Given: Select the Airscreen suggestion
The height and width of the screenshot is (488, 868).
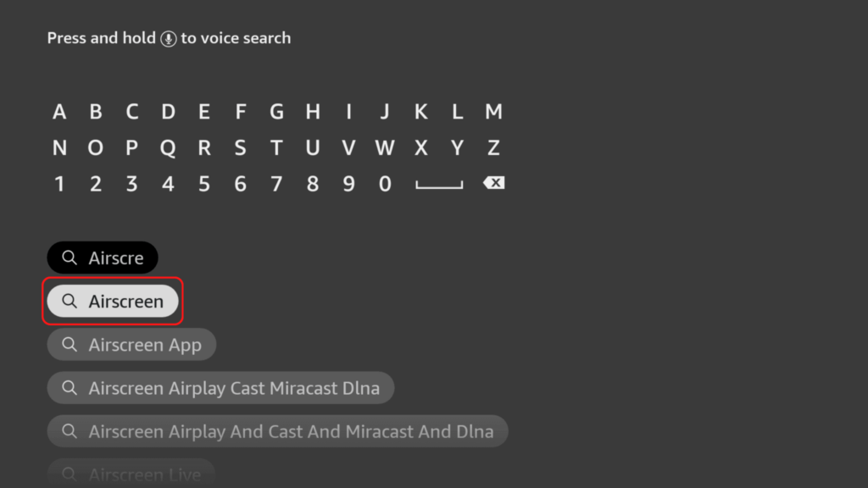Looking at the screenshot, I should coord(113,301).
